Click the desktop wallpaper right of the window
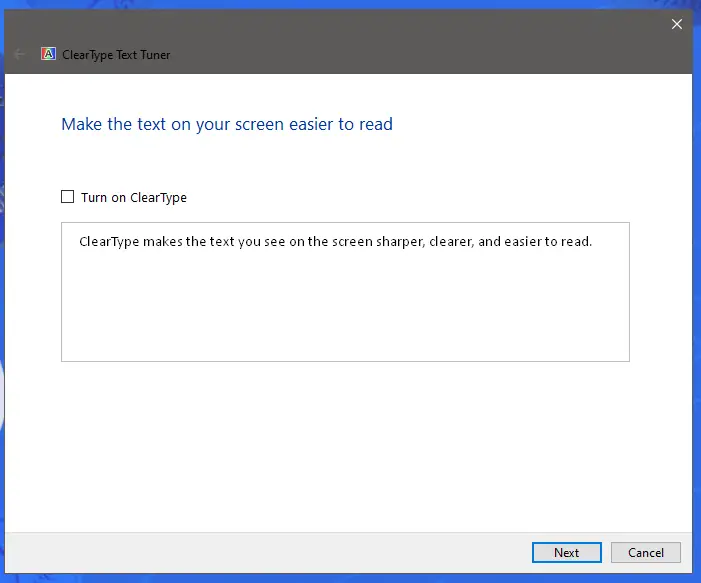701x583 pixels. pos(697,300)
